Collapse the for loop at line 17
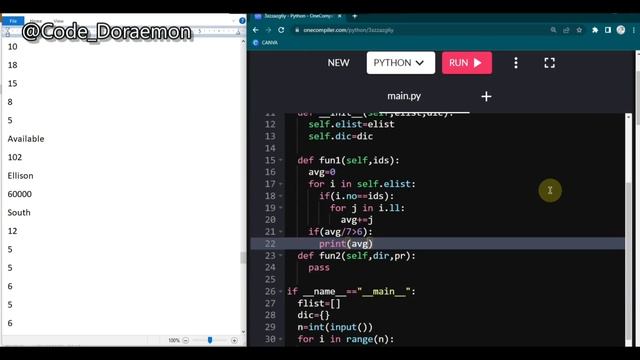This screenshot has height=360, width=640. (x=281, y=184)
